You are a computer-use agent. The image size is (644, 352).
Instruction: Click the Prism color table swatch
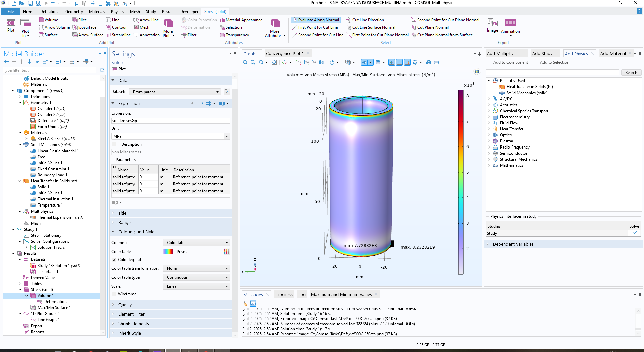pyautogui.click(x=168, y=252)
